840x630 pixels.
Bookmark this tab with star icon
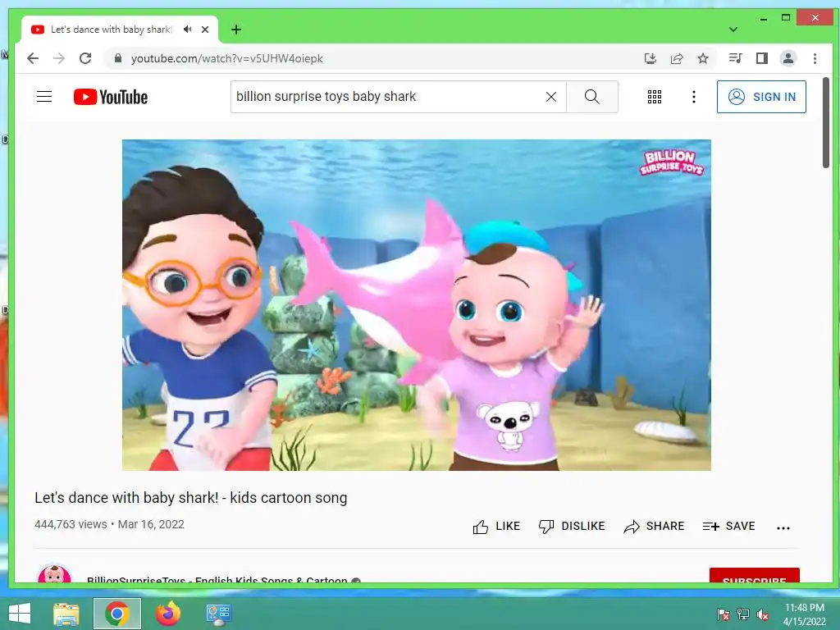click(703, 58)
